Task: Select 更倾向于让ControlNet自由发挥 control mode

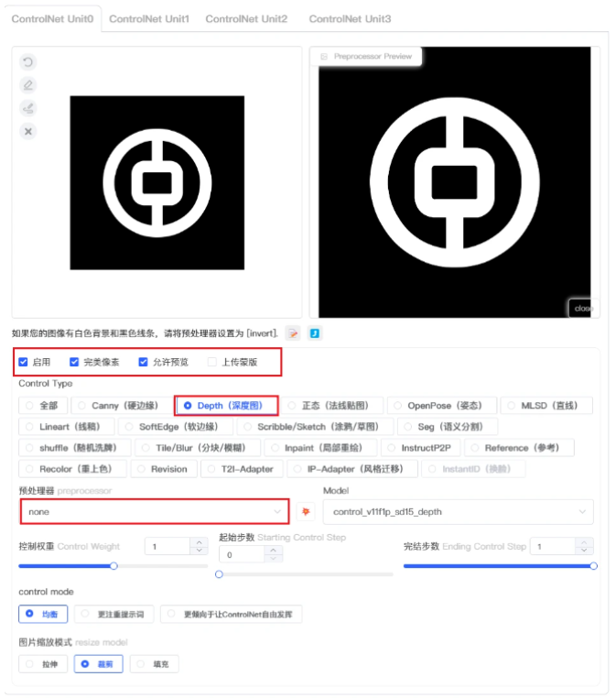Action: click(232, 614)
